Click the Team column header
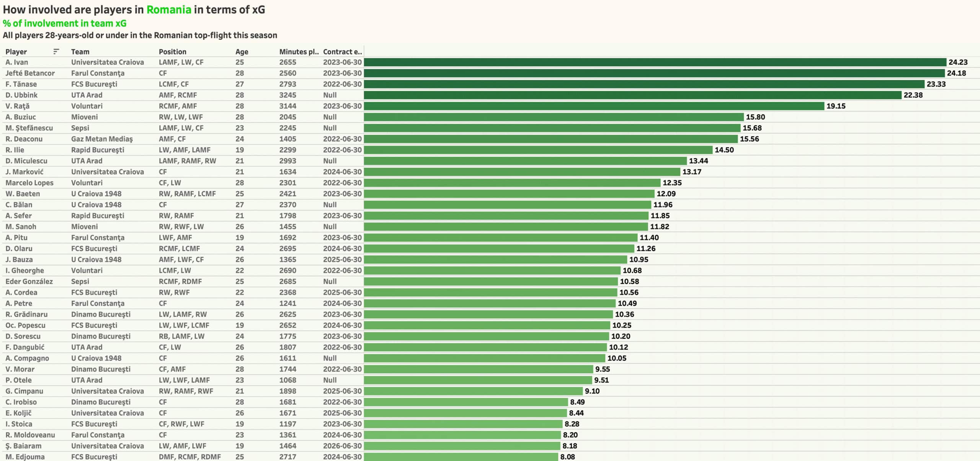The image size is (980, 461). [x=80, y=52]
